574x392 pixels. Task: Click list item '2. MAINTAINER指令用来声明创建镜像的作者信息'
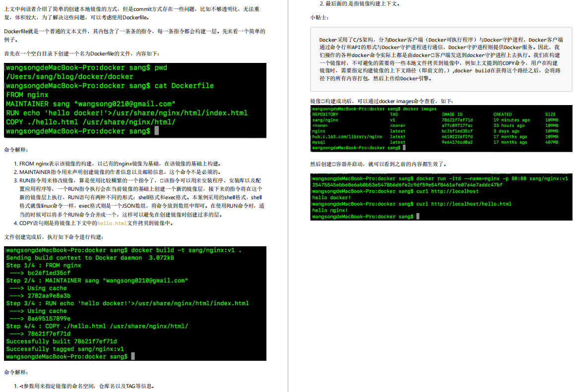pos(118,172)
